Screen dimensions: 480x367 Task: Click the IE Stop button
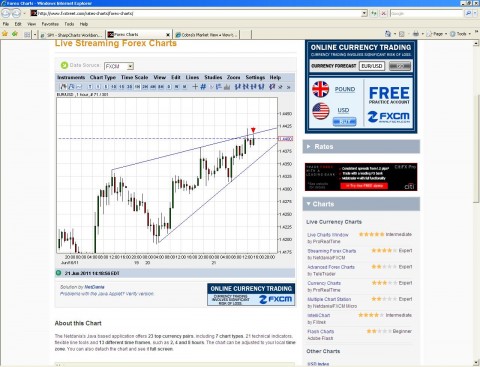click(384, 13)
